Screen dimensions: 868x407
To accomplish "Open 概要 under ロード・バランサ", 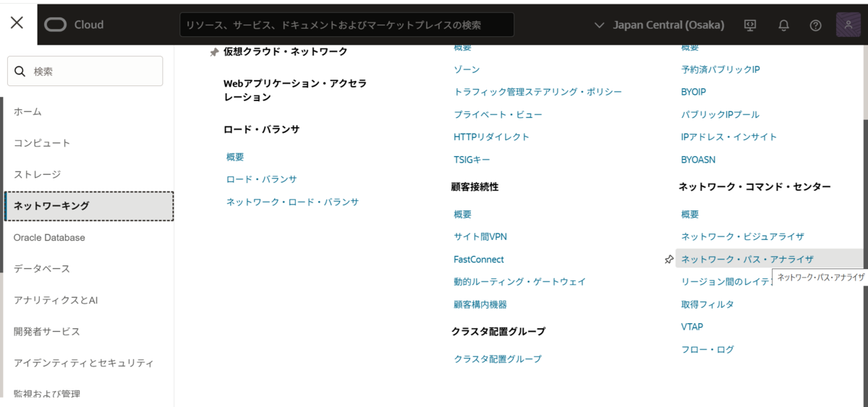I will tap(235, 157).
